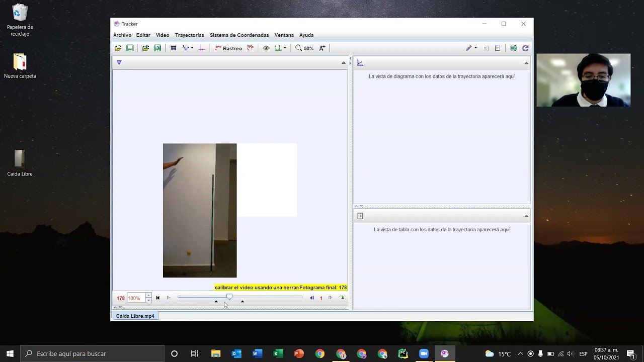Open page view window icon

point(498,48)
